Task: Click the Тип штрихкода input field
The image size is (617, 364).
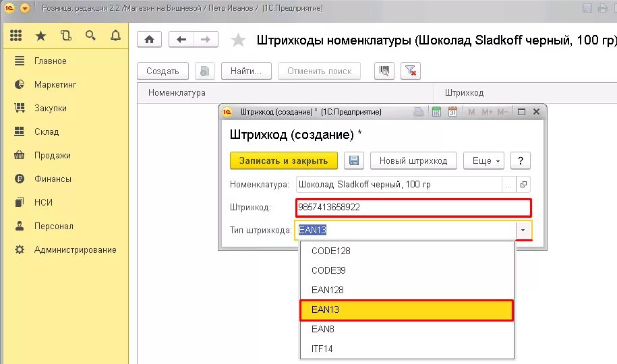Action: tap(405, 231)
